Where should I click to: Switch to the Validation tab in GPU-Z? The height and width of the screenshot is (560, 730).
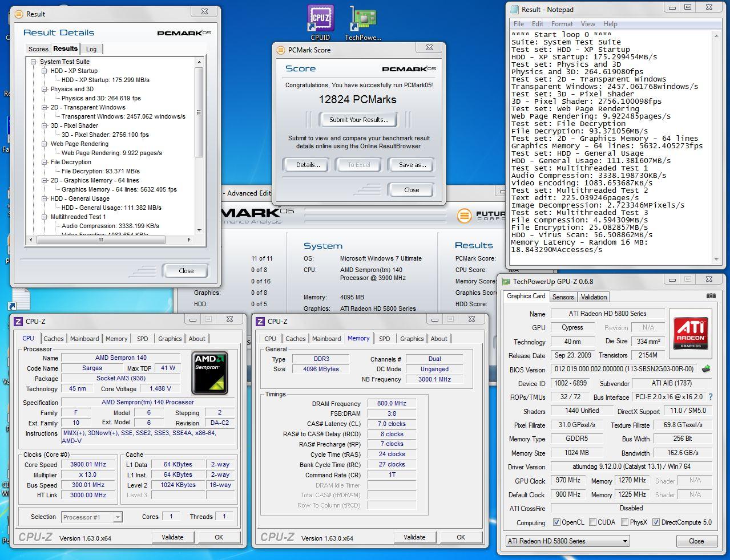click(594, 297)
